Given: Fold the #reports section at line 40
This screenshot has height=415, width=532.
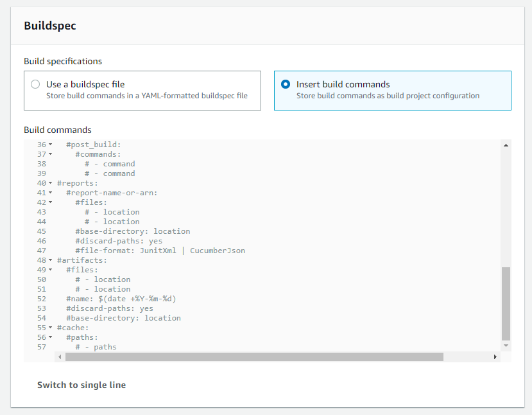Looking at the screenshot, I should (50, 183).
